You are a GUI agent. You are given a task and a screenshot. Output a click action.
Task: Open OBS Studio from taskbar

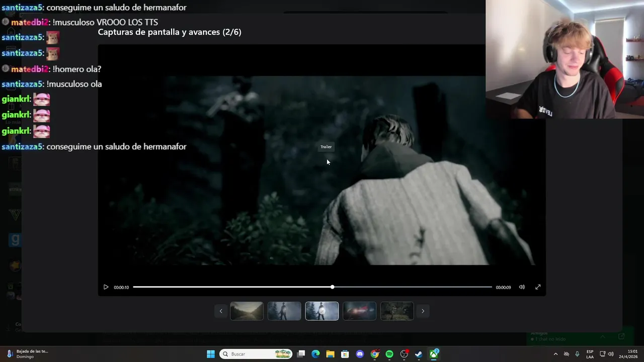pos(404,354)
